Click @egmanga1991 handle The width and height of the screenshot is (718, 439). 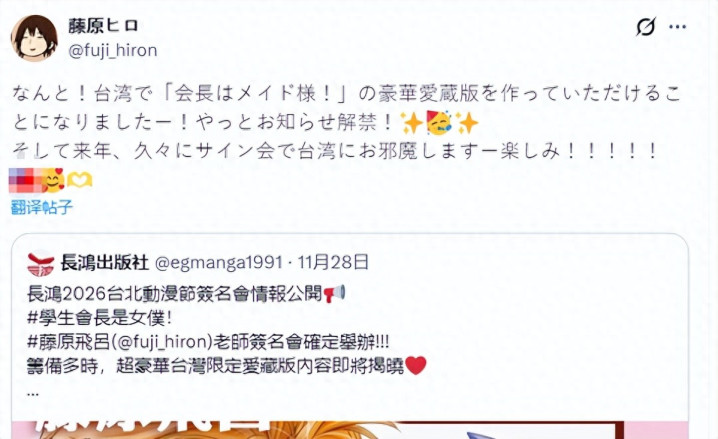pyautogui.click(x=219, y=263)
